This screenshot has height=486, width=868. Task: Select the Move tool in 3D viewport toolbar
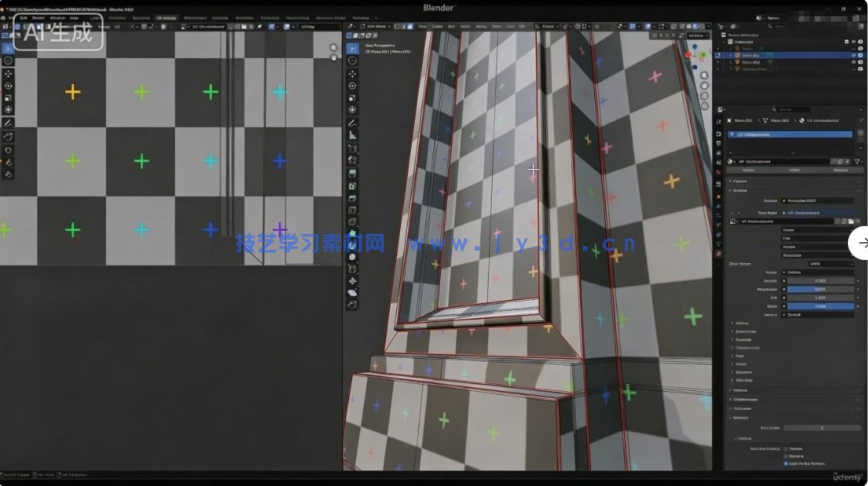pos(352,73)
